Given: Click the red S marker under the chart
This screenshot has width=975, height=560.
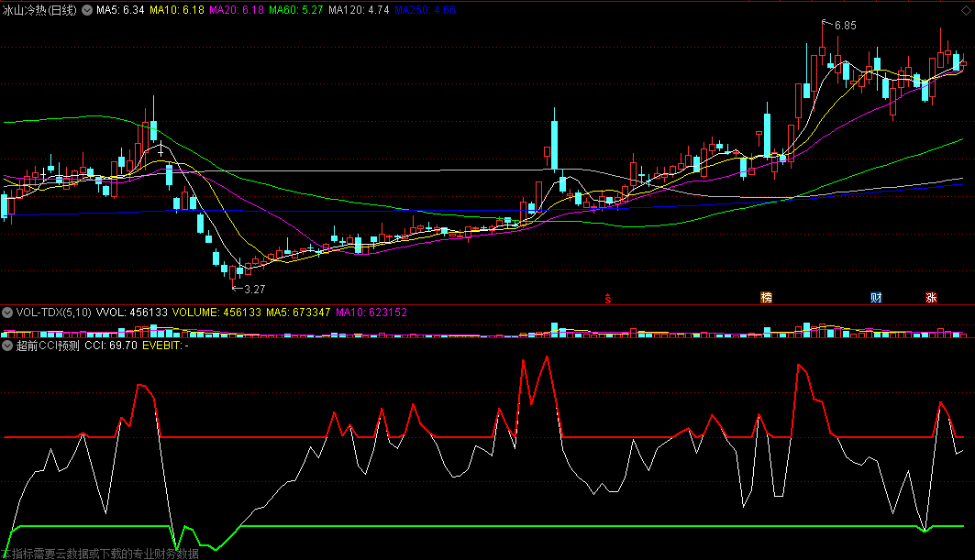Looking at the screenshot, I should point(608,299).
